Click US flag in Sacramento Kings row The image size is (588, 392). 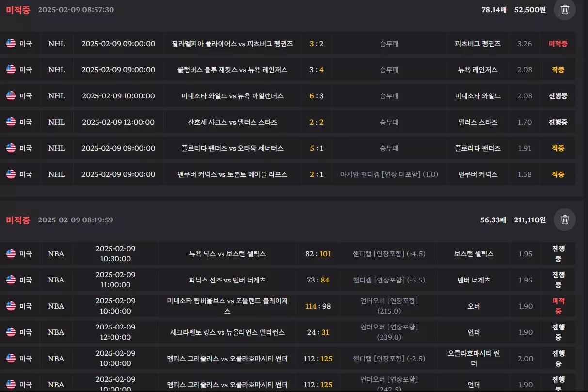click(11, 332)
